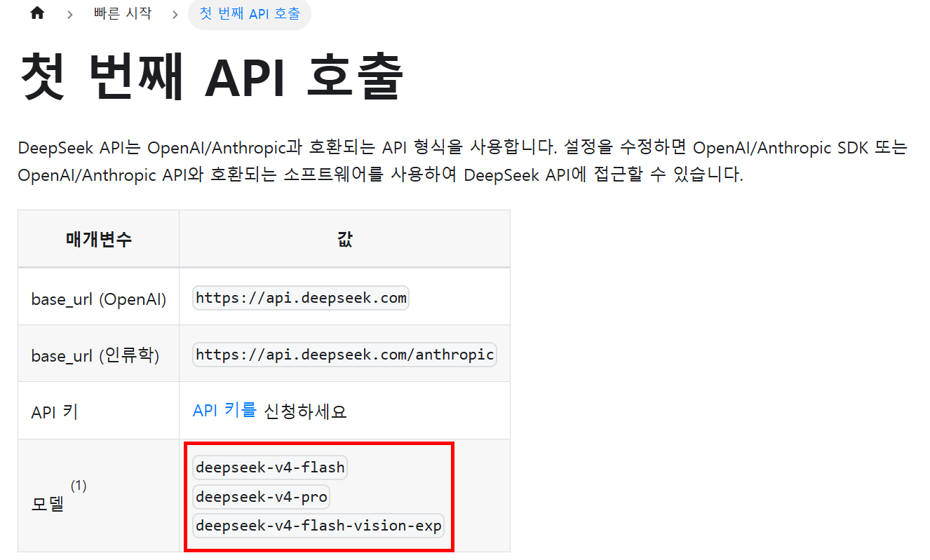
Task: Click the 신청하세요 text
Action: pos(306,411)
